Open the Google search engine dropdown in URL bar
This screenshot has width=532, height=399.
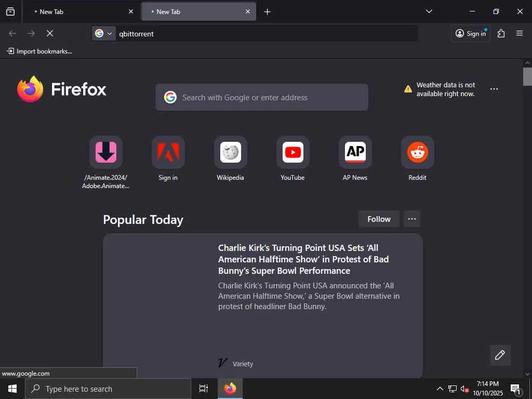(104, 33)
